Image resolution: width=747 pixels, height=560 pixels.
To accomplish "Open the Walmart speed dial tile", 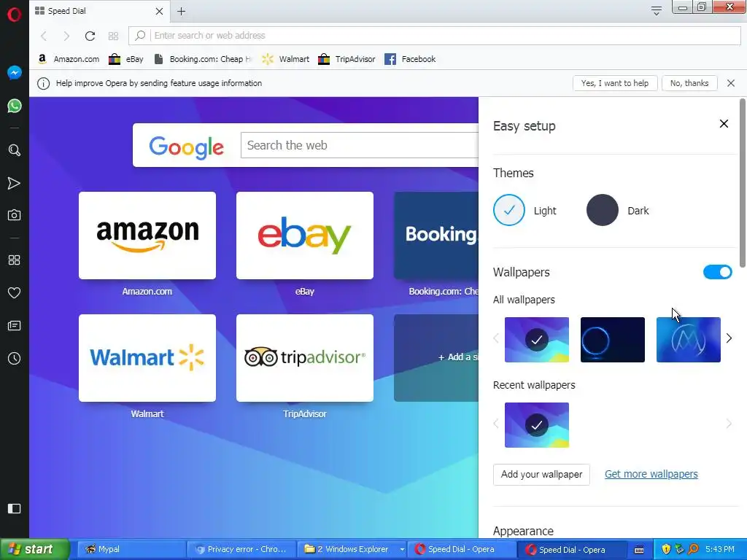I will tap(147, 358).
